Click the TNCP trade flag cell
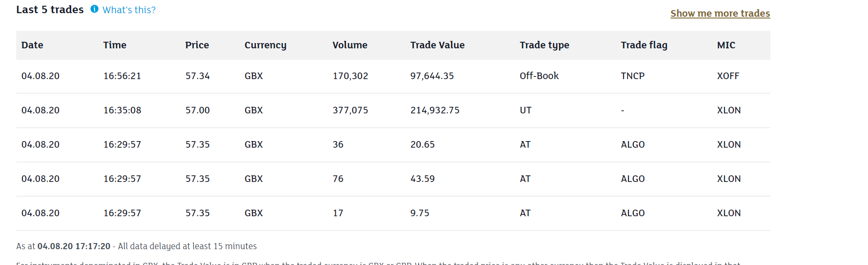Screen dimensions: 868x265 [x=632, y=76]
